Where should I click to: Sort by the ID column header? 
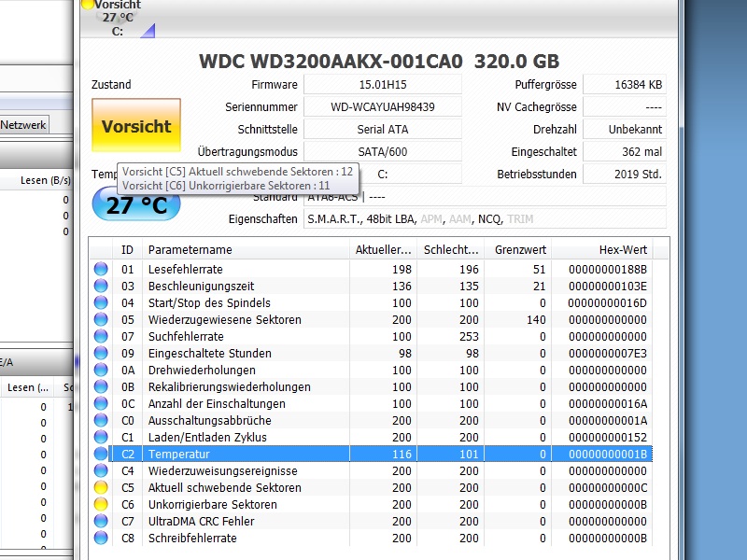(x=127, y=249)
